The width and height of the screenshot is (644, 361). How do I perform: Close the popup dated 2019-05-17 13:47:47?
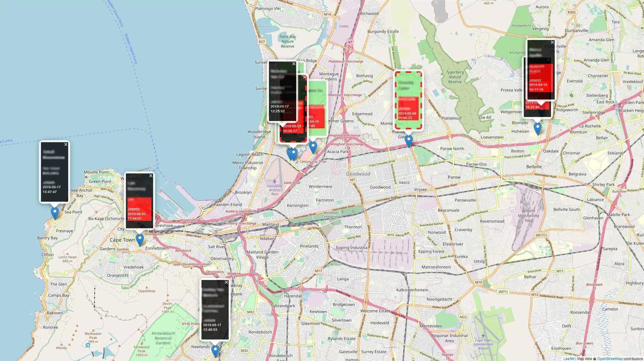[66, 145]
